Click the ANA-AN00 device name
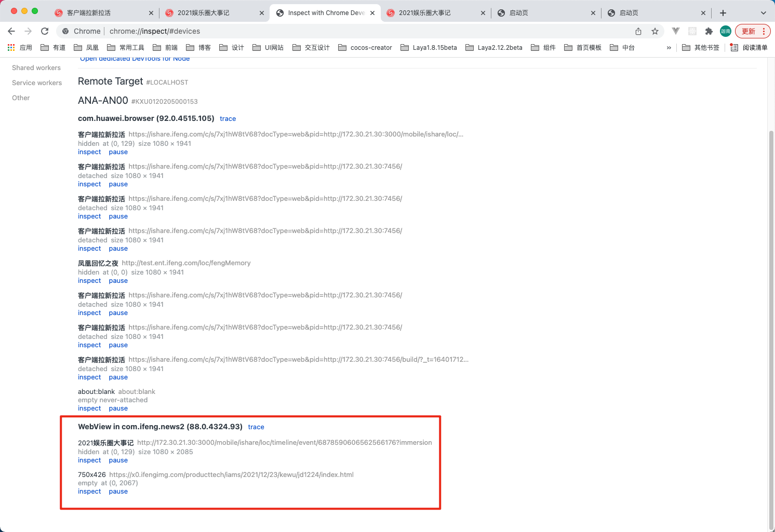775x532 pixels. pos(103,101)
